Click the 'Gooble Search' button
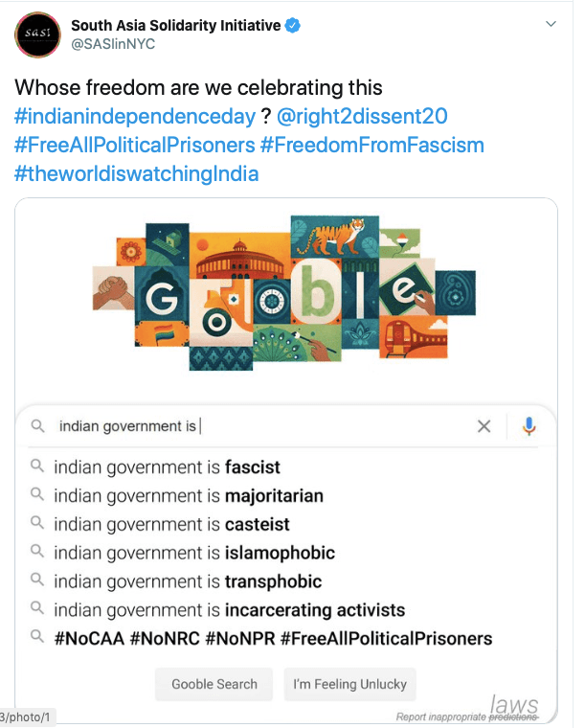This screenshot has height=728, width=585. click(x=214, y=684)
